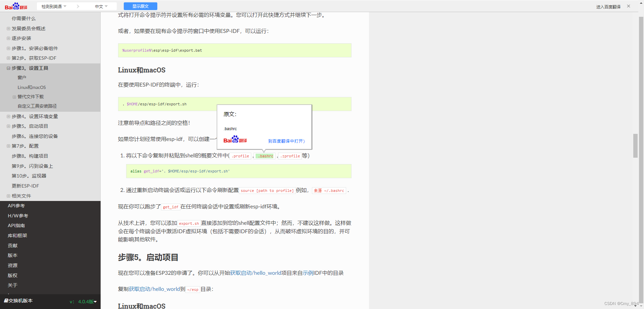Open 更新ESP-IDF sidebar item
Screen dimensions: 644x309
coord(25,186)
